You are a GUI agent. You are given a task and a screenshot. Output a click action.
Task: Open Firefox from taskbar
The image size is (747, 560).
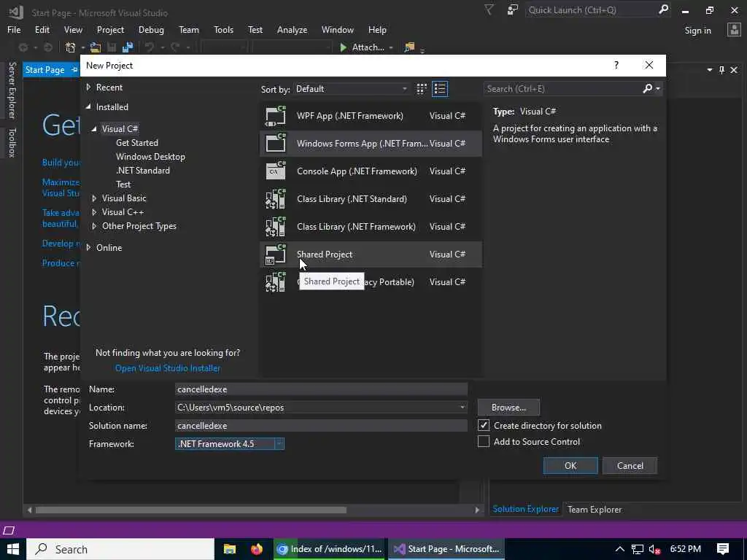coord(256,549)
